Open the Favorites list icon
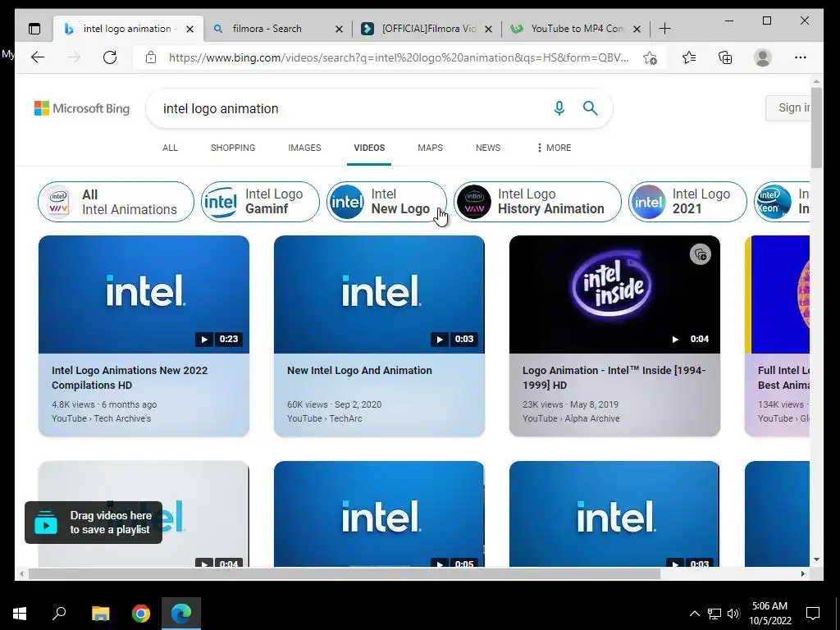 (689, 57)
